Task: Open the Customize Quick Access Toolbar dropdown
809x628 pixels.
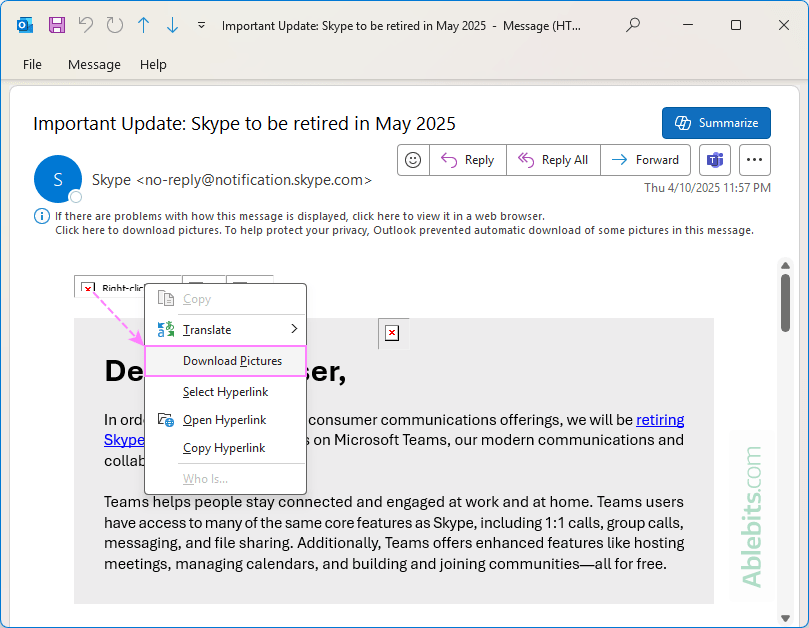Action: pyautogui.click(x=201, y=25)
